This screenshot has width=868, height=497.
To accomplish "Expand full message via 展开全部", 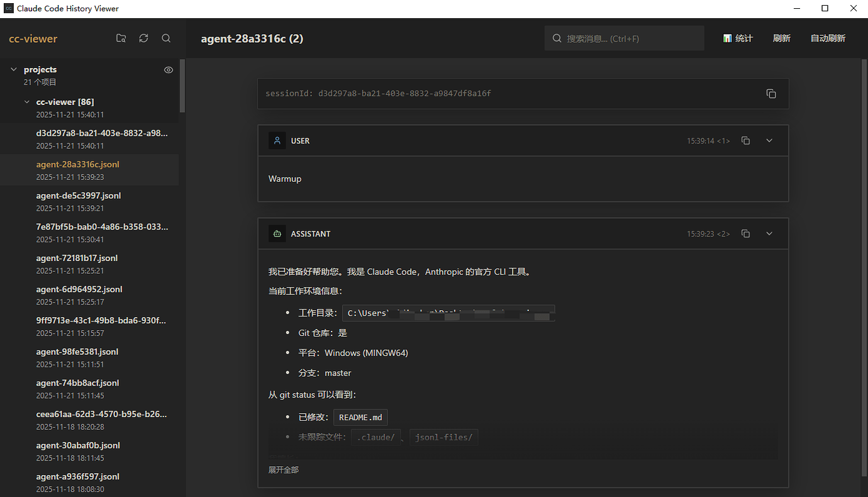I will (284, 470).
